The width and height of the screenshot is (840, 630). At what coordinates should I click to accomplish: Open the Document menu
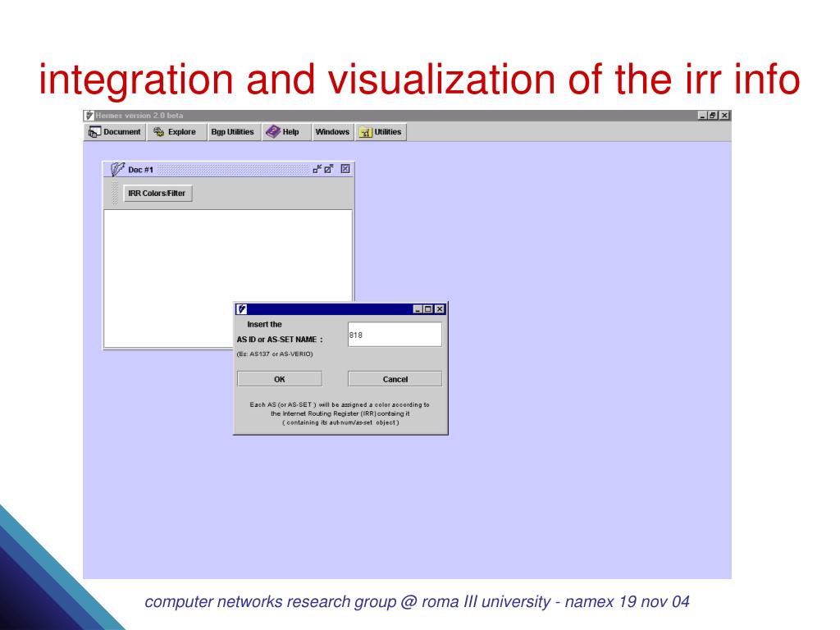[x=115, y=132]
